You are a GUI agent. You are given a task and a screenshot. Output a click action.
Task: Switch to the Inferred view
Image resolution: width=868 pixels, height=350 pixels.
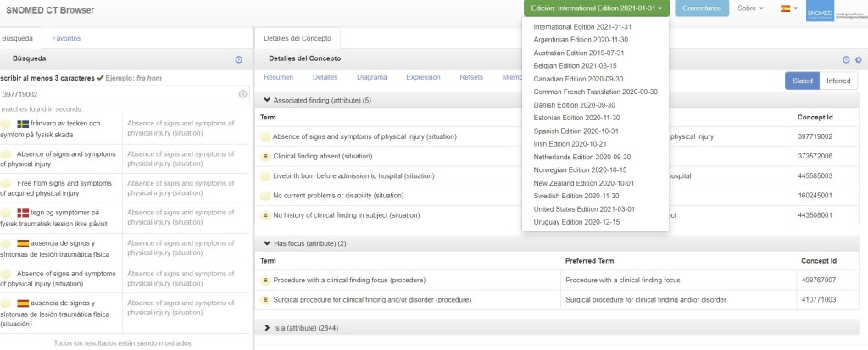838,81
